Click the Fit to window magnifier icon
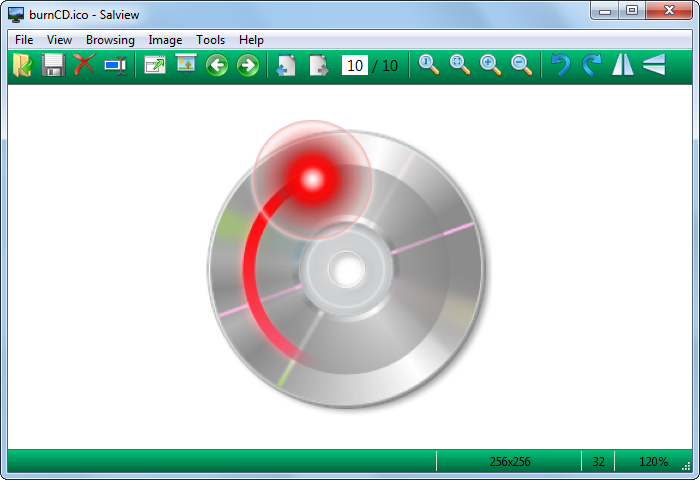The image size is (700, 480). [459, 65]
